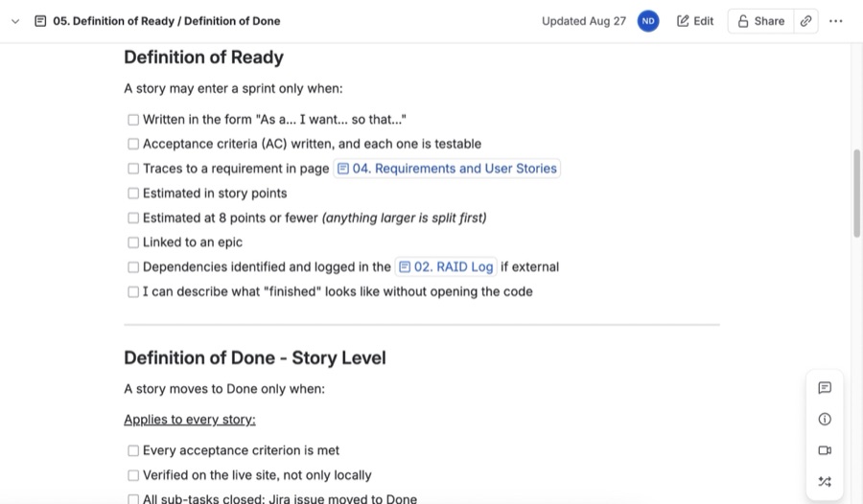Click the Definition of Done - Story Level heading
Image resolution: width=863 pixels, height=504 pixels.
(x=255, y=357)
